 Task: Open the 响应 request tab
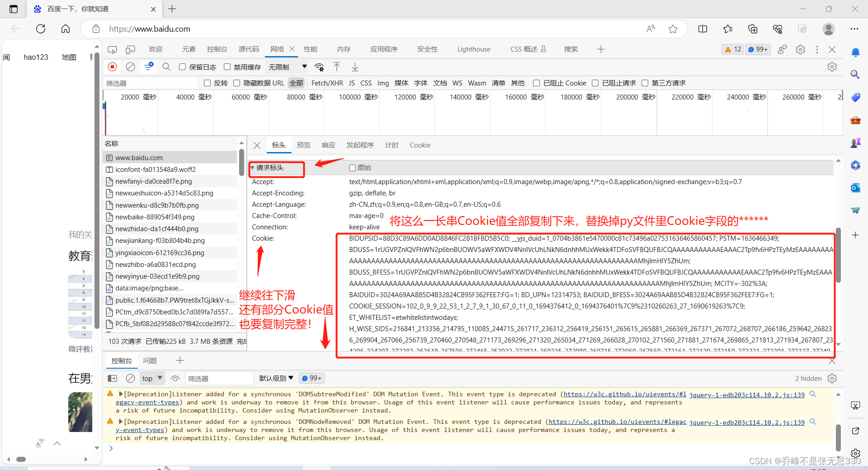pyautogui.click(x=329, y=145)
